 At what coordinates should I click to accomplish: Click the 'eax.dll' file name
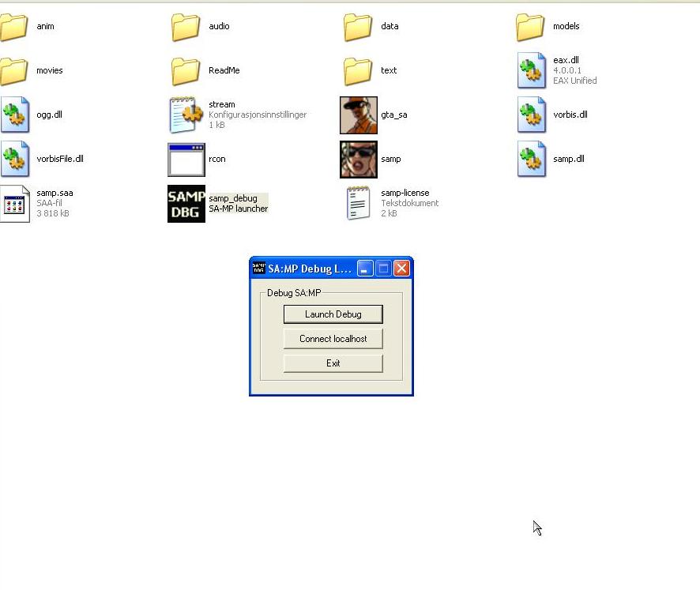click(566, 60)
